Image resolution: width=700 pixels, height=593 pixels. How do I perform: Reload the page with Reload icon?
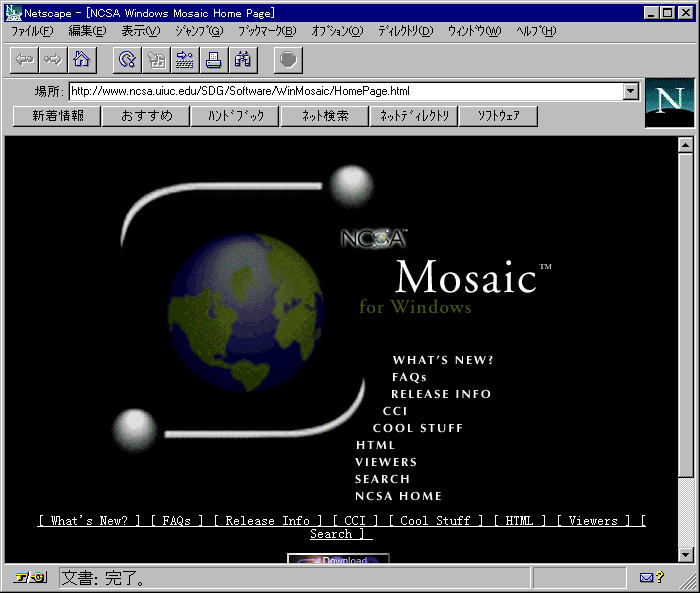127,59
